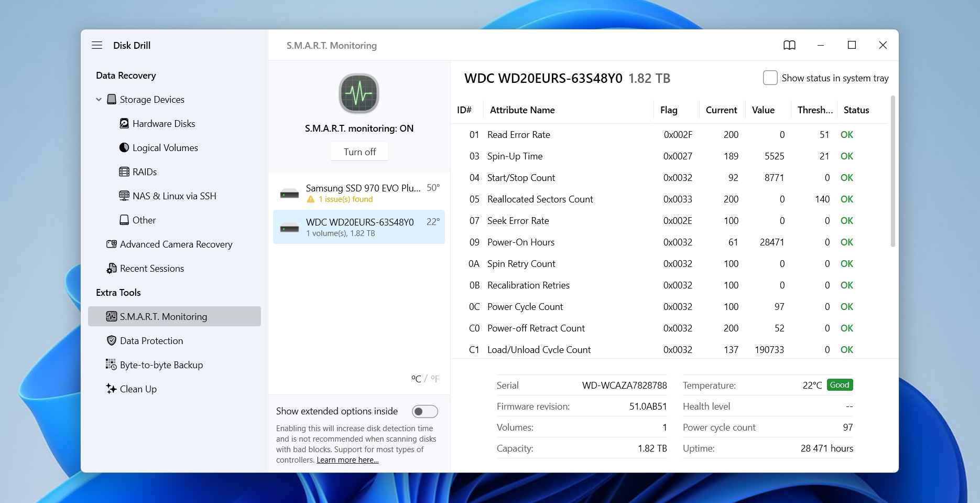Open the documentation book icon
The width and height of the screenshot is (980, 503).
coord(789,45)
